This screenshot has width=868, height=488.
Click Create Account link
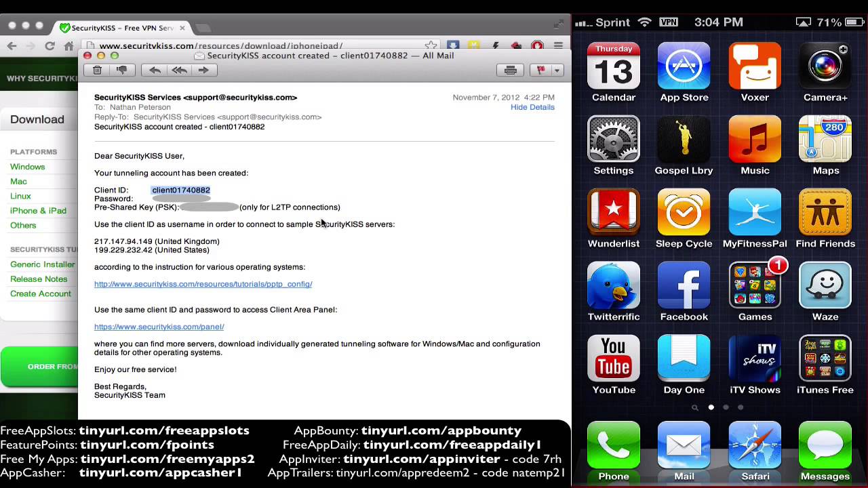click(x=40, y=293)
